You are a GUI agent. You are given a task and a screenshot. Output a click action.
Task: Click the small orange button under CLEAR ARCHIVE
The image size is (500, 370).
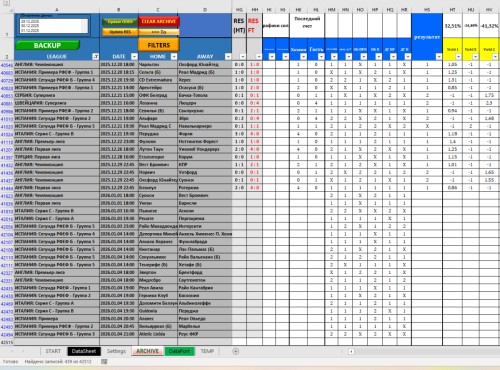point(159,32)
